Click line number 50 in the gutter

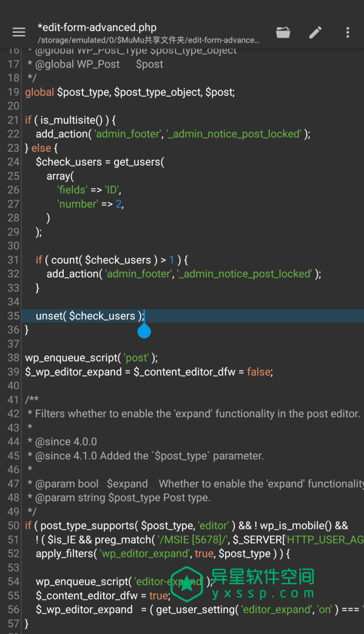pyautogui.click(x=13, y=525)
